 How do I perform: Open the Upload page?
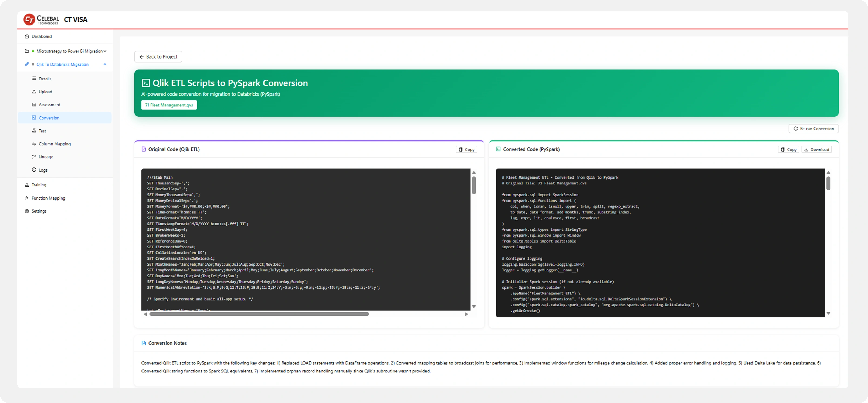[x=65, y=92]
